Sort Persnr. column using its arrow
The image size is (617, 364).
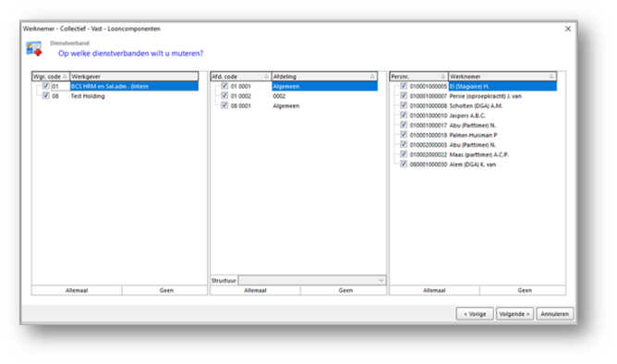click(x=443, y=77)
